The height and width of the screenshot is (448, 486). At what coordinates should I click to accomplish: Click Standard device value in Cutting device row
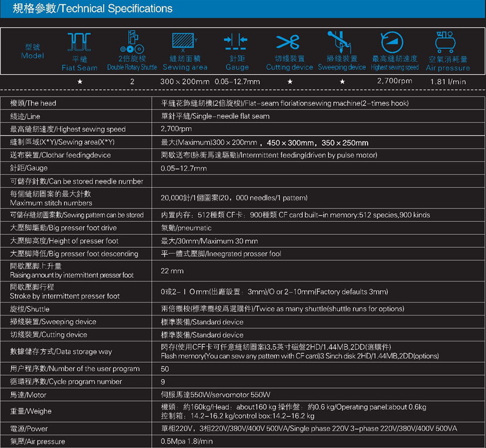(202, 335)
